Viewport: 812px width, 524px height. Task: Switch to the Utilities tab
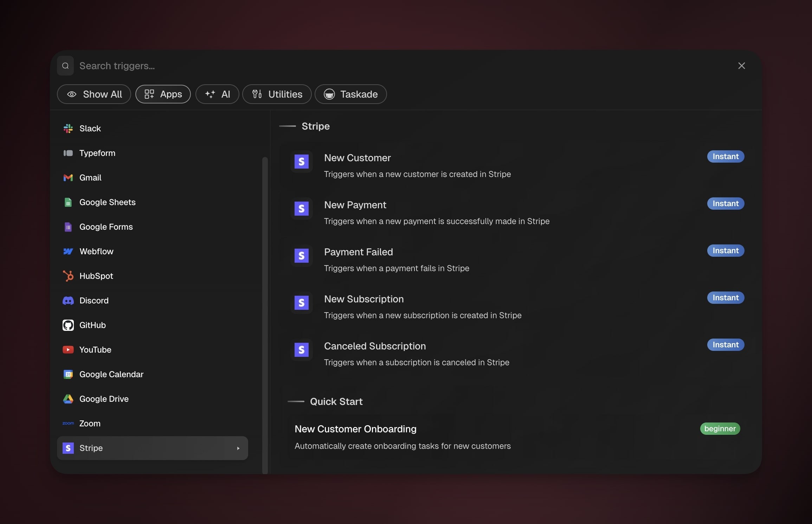277,94
